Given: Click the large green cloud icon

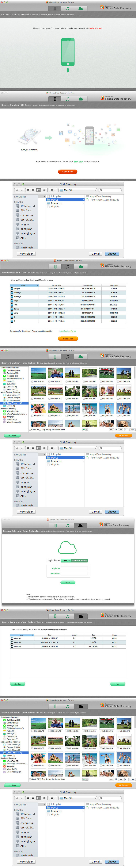Looking at the screenshot, I should (x=67, y=547).
